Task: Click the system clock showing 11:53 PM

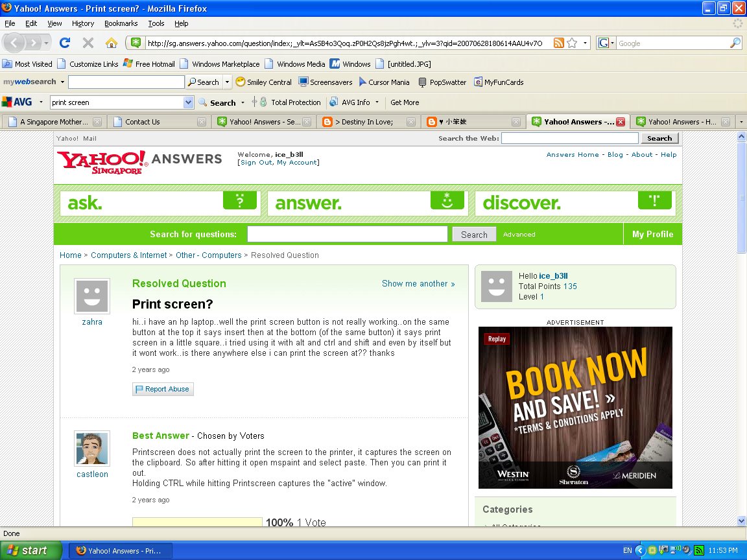Action: (723, 550)
